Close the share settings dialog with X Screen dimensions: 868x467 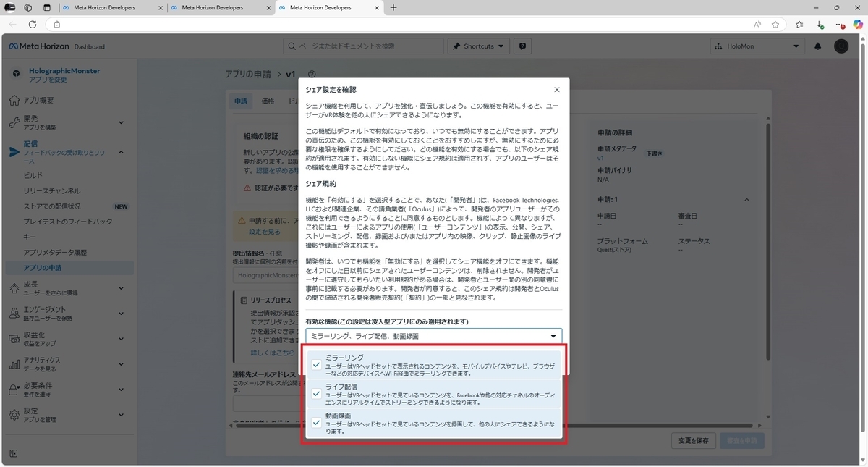point(556,90)
